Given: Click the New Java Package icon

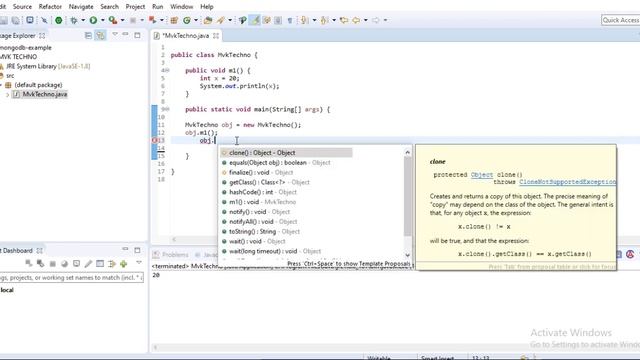Looking at the screenshot, I should (x=174, y=20).
